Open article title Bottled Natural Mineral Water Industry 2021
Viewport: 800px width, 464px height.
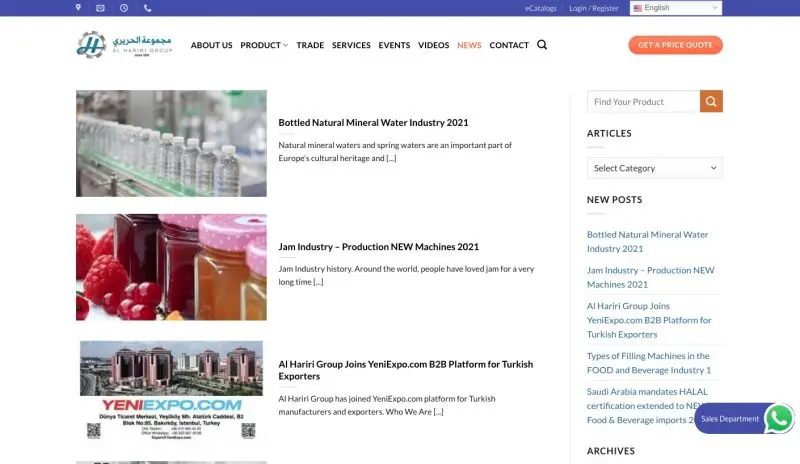(x=373, y=123)
